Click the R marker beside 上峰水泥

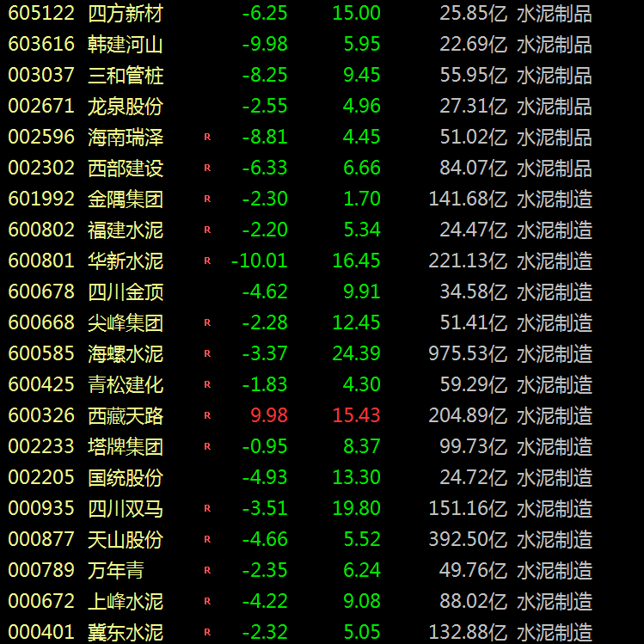[x=207, y=601]
